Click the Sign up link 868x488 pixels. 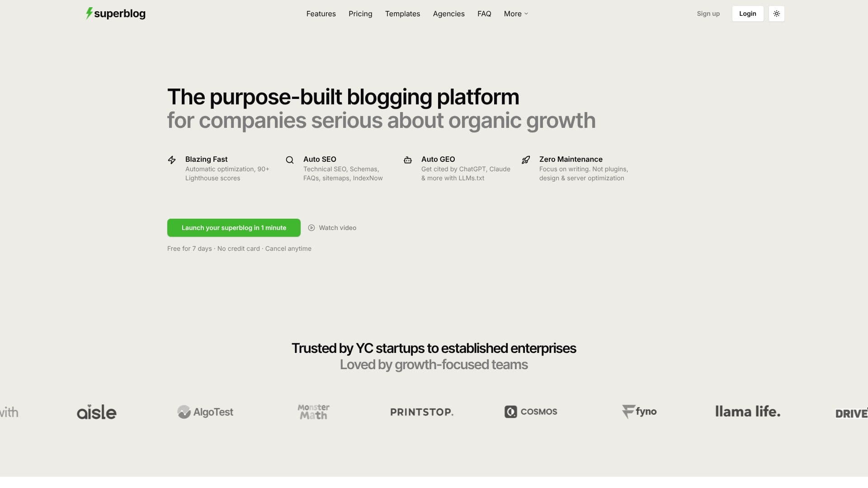point(708,14)
